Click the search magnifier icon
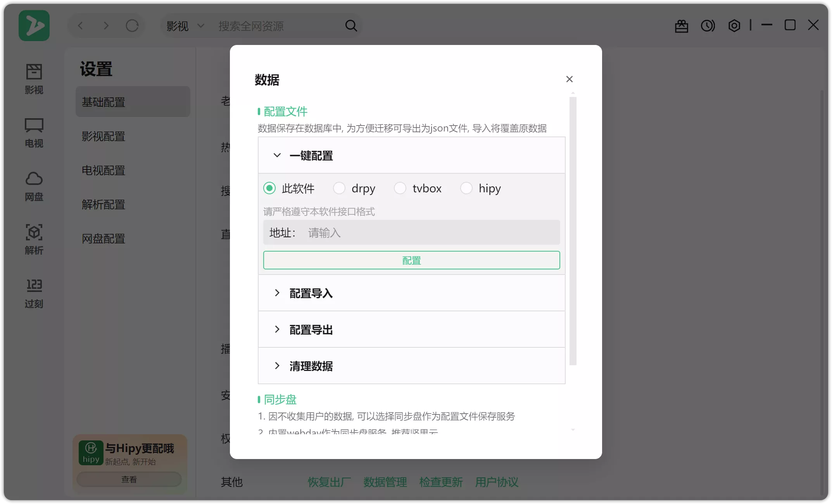The image size is (832, 504). 351,25
